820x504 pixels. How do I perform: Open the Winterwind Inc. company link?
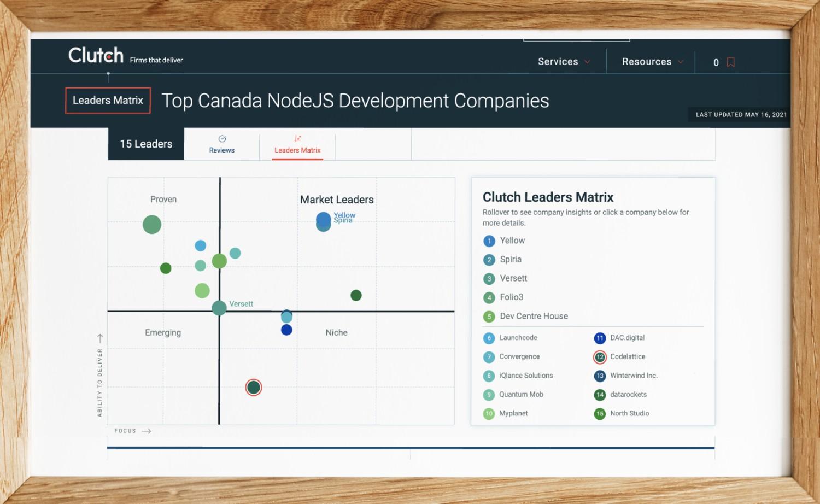[x=634, y=376]
